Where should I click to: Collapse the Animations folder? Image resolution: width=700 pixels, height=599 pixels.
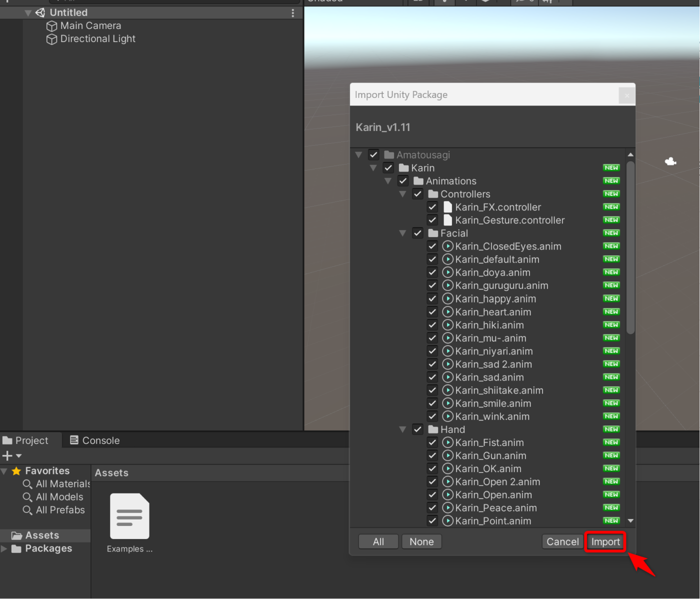click(387, 181)
